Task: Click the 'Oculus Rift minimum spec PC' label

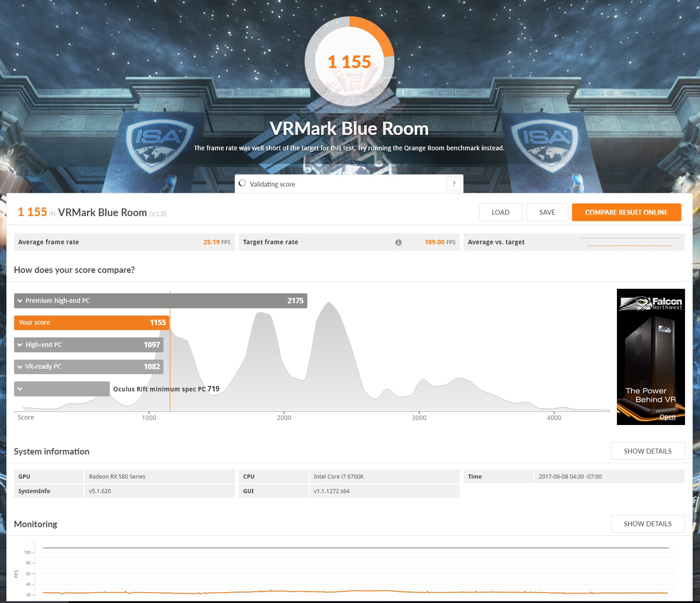Action: [x=159, y=389]
